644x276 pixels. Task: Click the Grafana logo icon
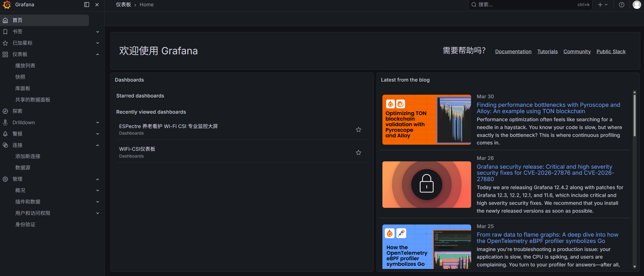pyautogui.click(x=7, y=5)
